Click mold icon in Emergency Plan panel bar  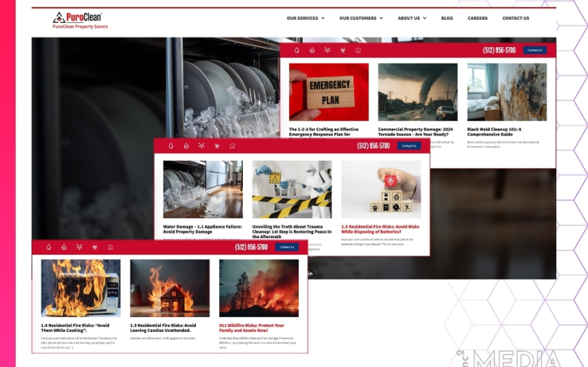pos(327,51)
